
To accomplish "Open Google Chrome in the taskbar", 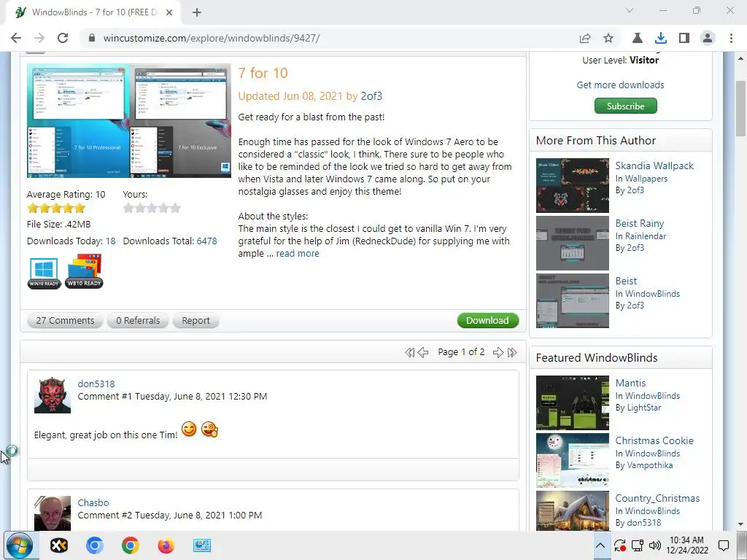I will pyautogui.click(x=130, y=545).
